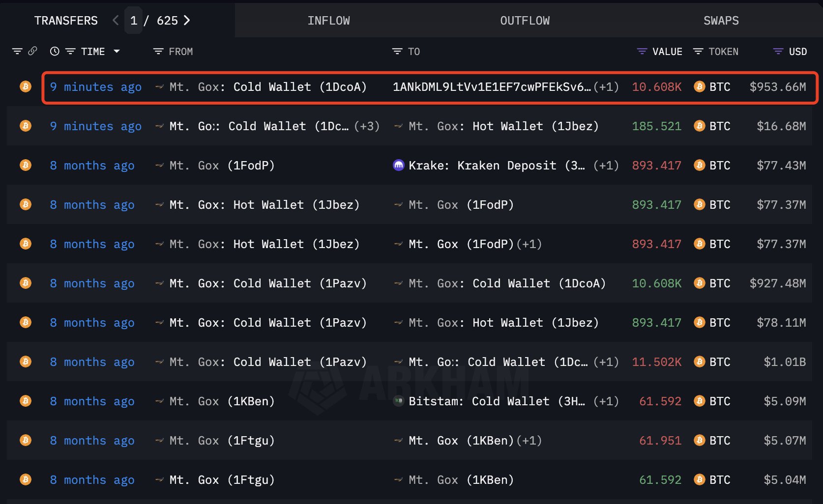
Task: Expand (+1) next to Kraken Deposit
Action: [x=606, y=166]
